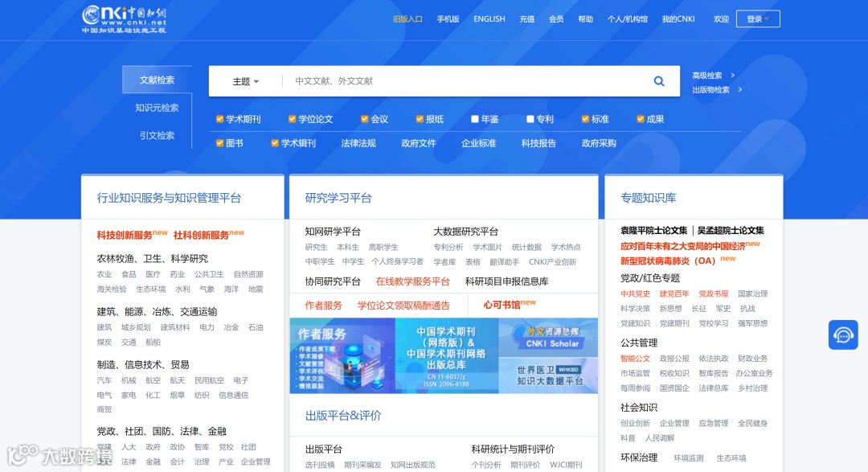
Task: Uncheck the 学术辑刊 checkbox
Action: tap(275, 143)
